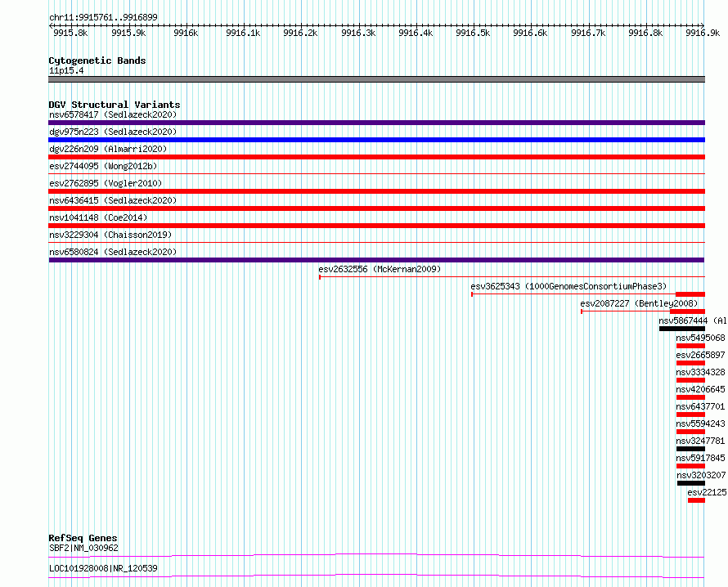Click the 9916.9k ruler tick label
Viewport: 728px width, 587px height.
point(703,33)
